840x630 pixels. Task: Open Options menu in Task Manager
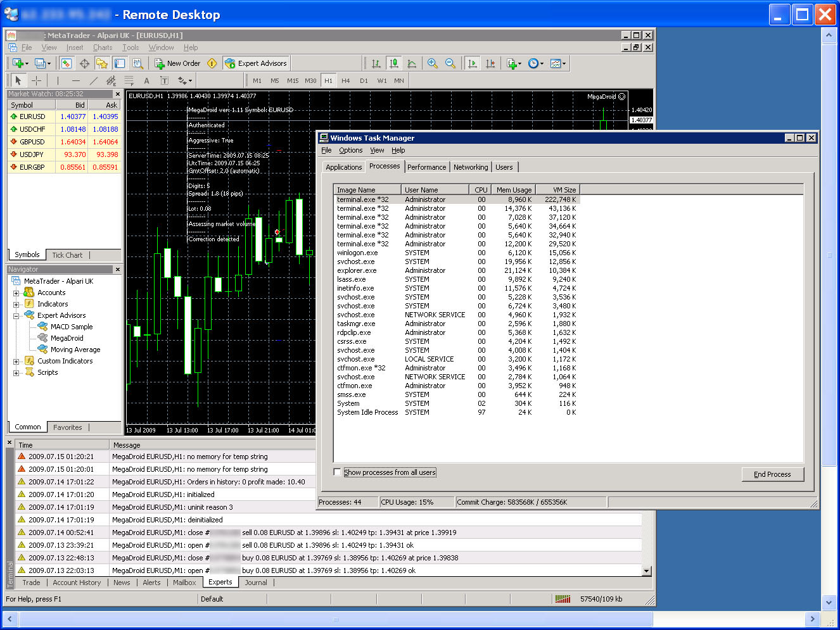coord(351,151)
